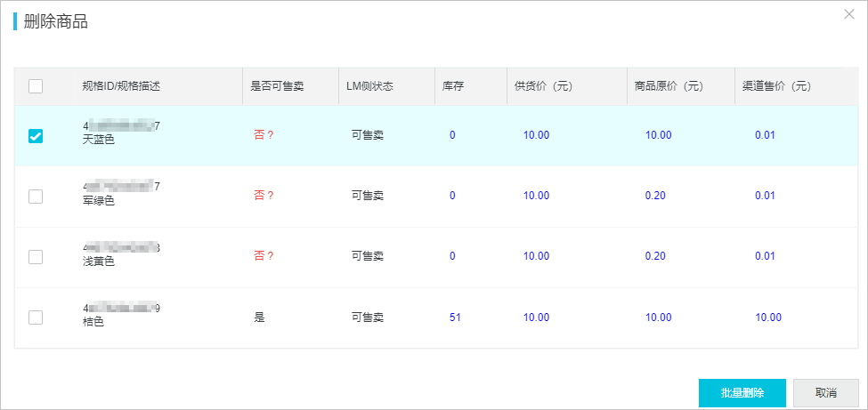Image resolution: width=868 pixels, height=410 pixels.
Task: Click the red 否? in 军绿色 row
Action: pos(264,196)
